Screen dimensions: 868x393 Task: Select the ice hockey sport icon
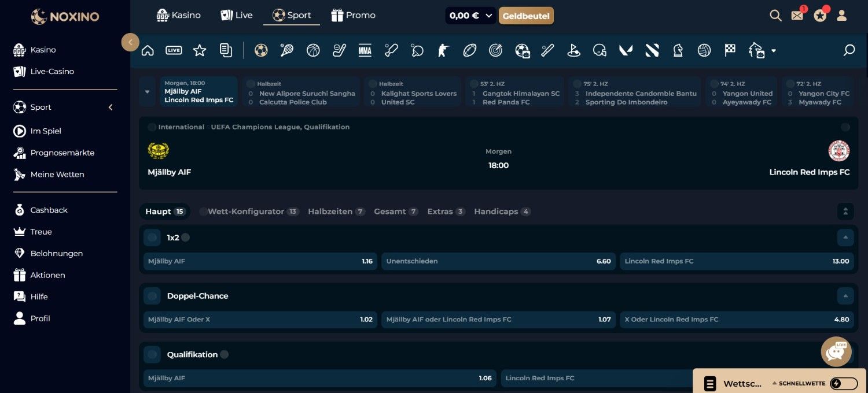(x=339, y=51)
